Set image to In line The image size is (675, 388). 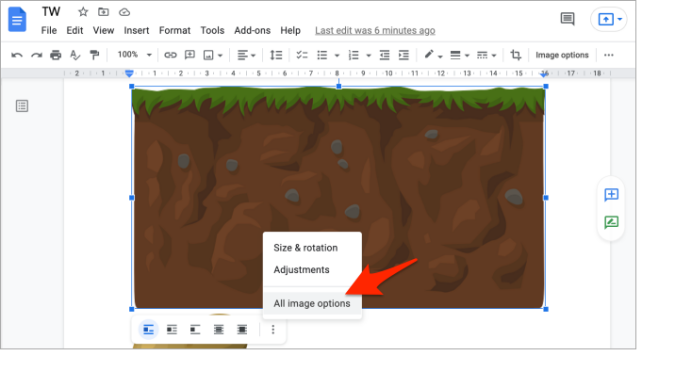coord(149,330)
